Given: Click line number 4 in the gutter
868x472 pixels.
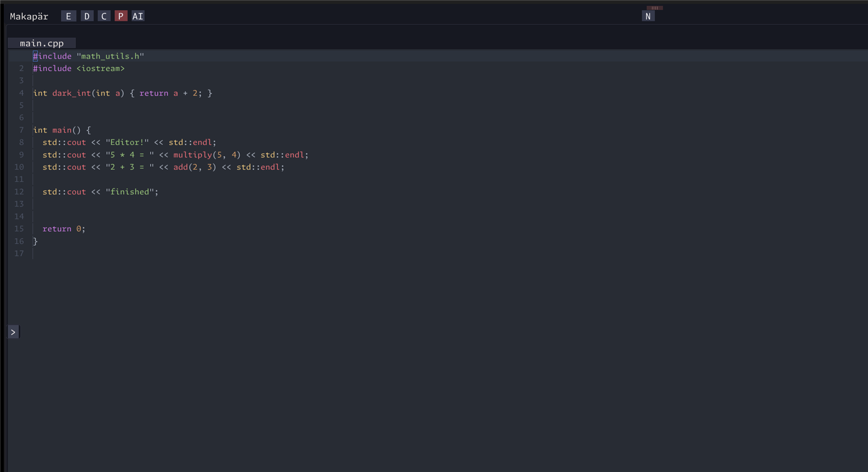Looking at the screenshot, I should [22, 93].
